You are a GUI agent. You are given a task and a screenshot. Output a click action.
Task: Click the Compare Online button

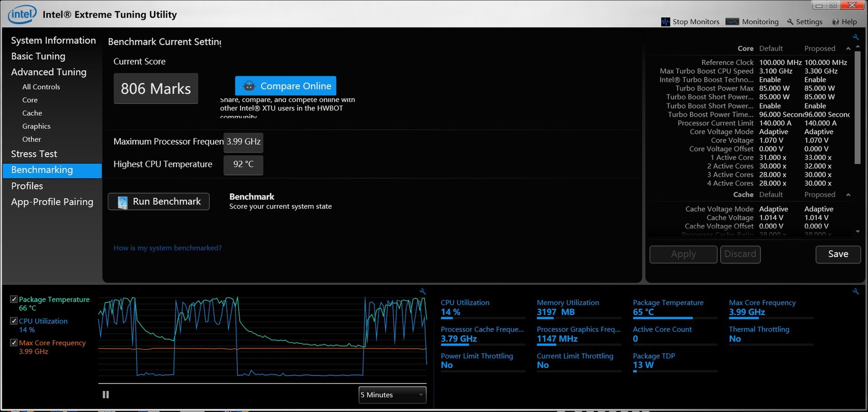click(x=286, y=86)
